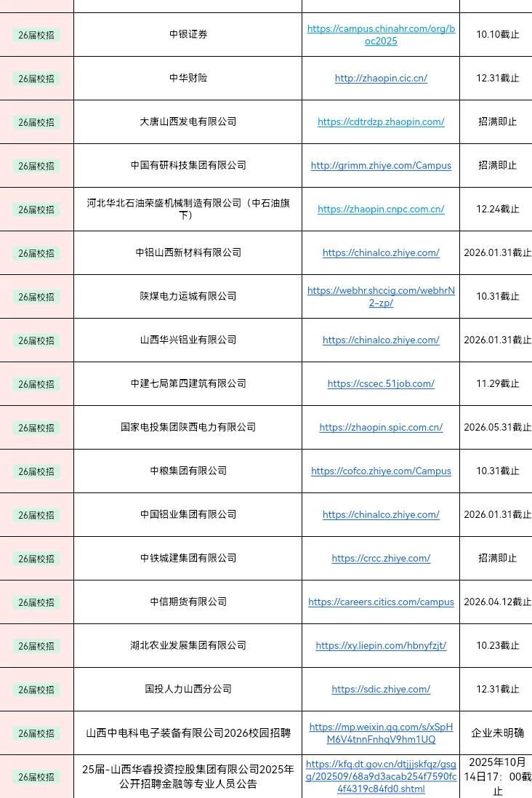Visit the crcc.zhiye.com link
This screenshot has width=532, height=798.
381,558
